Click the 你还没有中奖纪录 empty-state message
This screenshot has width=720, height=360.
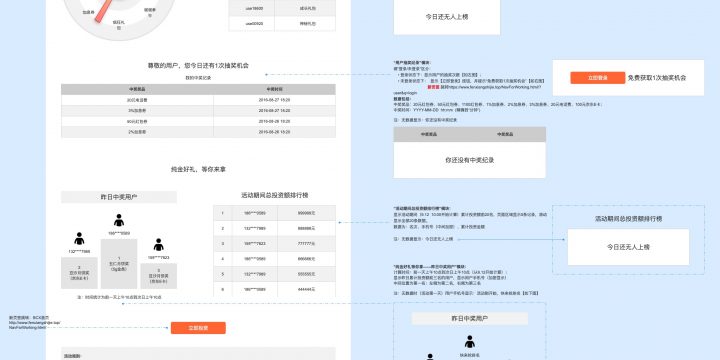point(469,160)
